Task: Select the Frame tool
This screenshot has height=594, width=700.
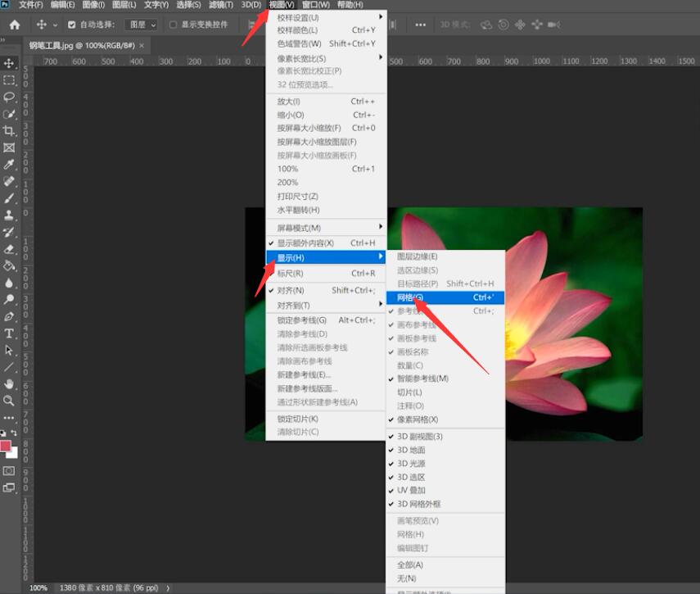Action: (9, 147)
